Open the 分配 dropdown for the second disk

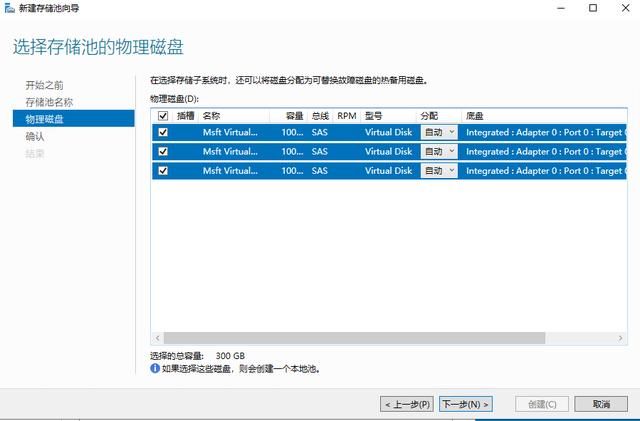pyautogui.click(x=439, y=152)
